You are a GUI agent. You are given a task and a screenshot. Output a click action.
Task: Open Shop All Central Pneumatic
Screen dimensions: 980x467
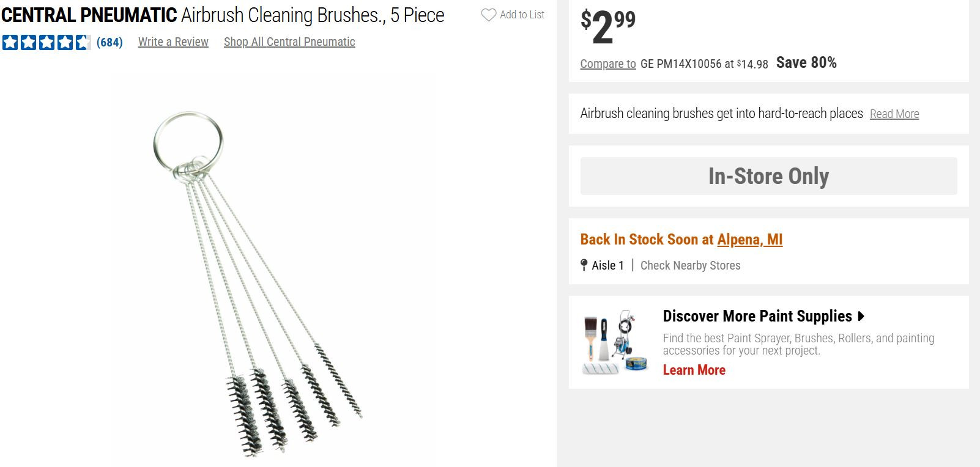tap(289, 42)
